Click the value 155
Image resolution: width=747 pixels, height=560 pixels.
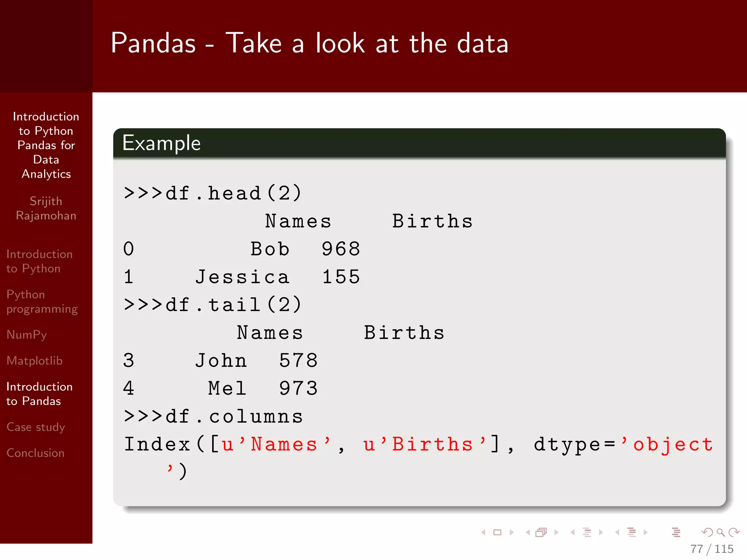point(341,277)
